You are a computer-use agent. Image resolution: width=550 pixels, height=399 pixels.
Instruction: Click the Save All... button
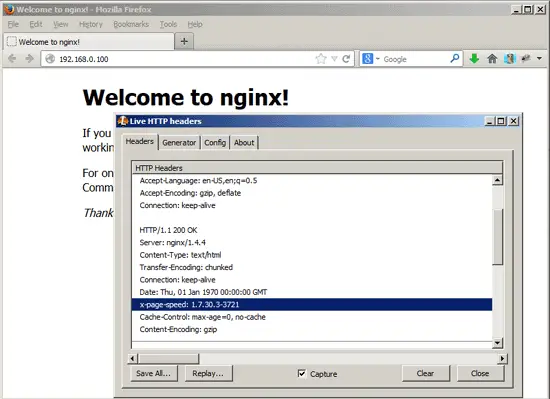[x=154, y=373]
